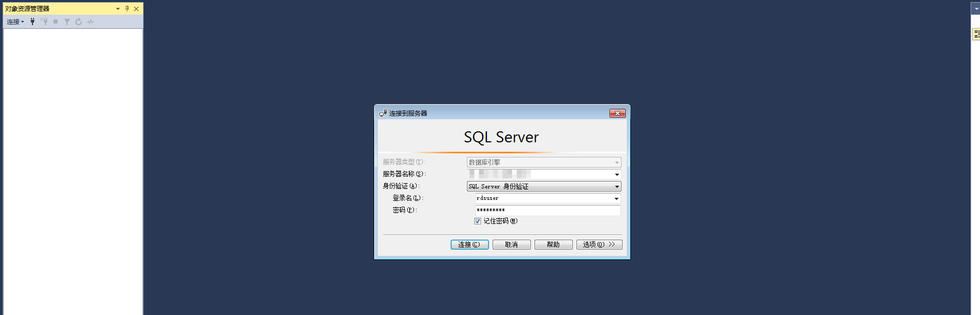Click the 连接 button in the dialog
This screenshot has height=315, width=980.
(x=470, y=244)
